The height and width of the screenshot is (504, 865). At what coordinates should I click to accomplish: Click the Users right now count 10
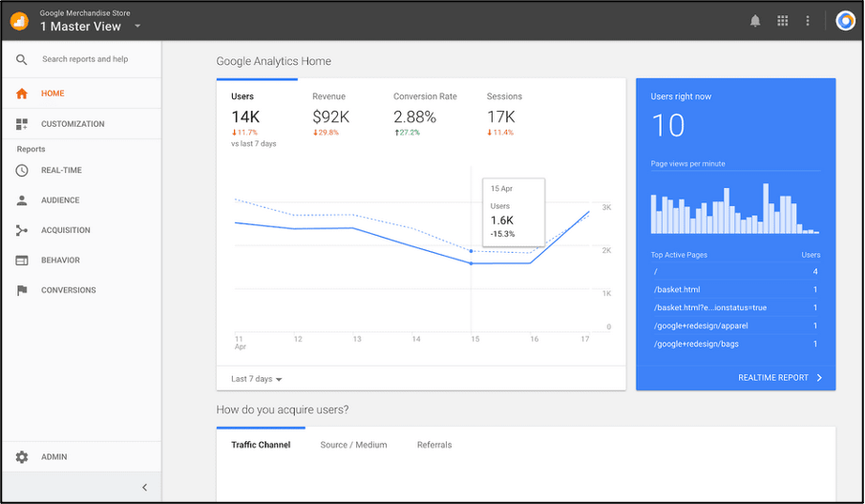tap(668, 126)
